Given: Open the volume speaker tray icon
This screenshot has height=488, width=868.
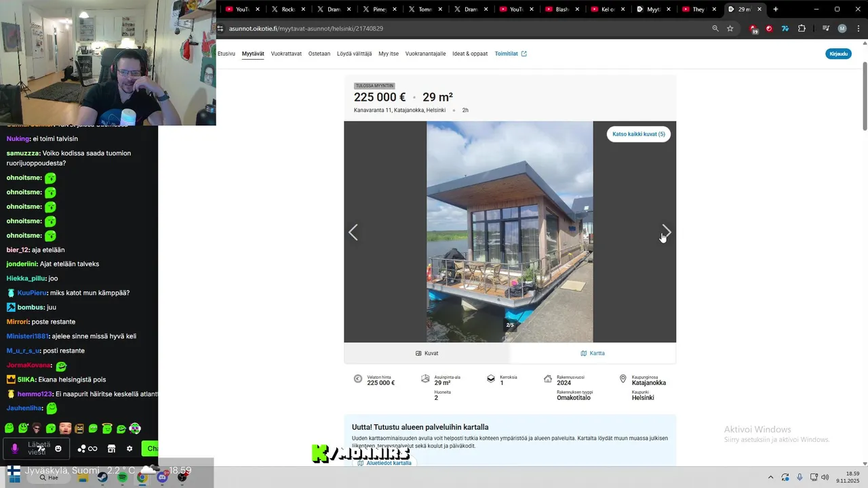Looking at the screenshot, I should pos(825,477).
